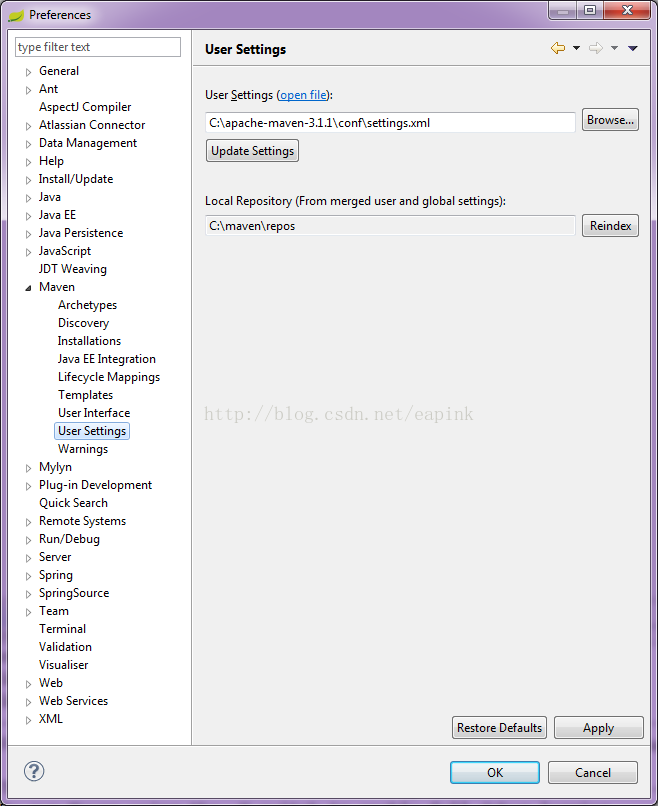Select Server in the tree

click(55, 557)
